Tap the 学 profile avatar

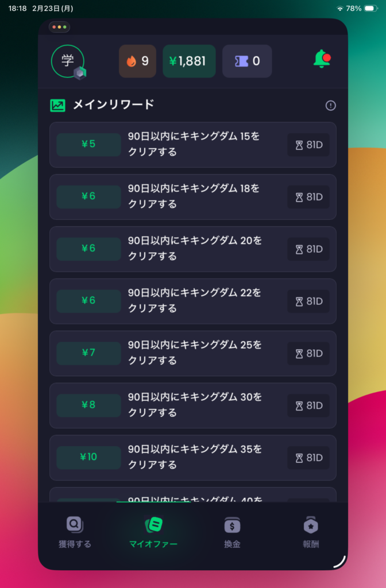pos(68,61)
